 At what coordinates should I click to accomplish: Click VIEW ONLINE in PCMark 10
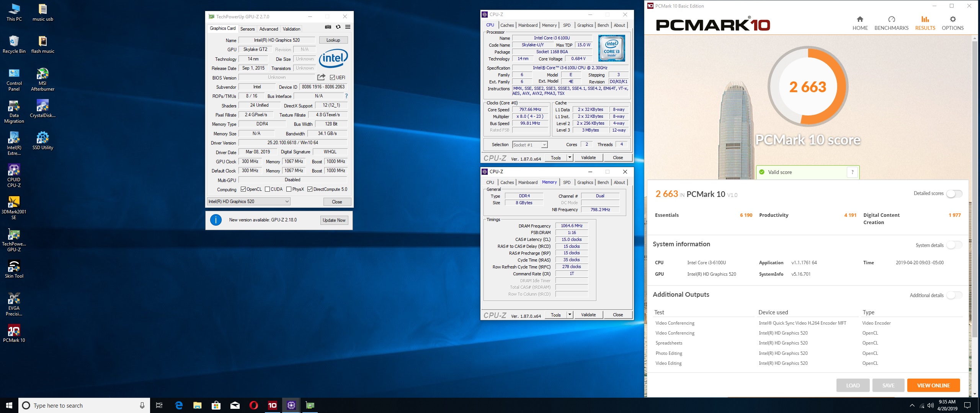933,385
